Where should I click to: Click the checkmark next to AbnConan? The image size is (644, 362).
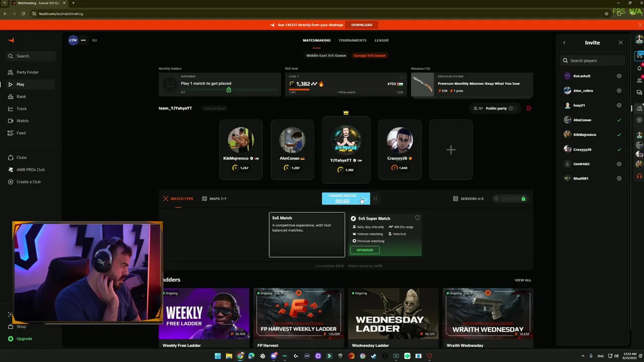pos(619,120)
